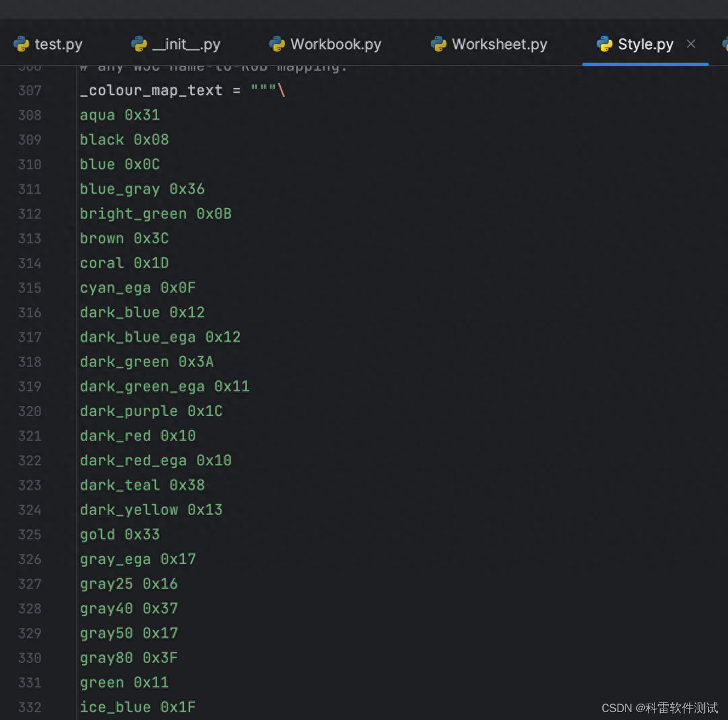The image size is (728, 720).
Task: Click the line 'blue_gray 0x36'
Action: (143, 189)
